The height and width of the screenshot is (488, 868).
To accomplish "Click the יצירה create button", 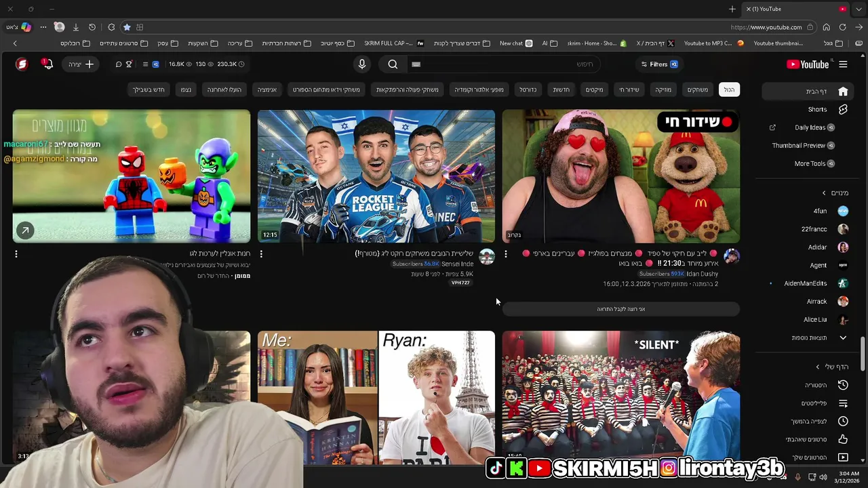I will (81, 64).
